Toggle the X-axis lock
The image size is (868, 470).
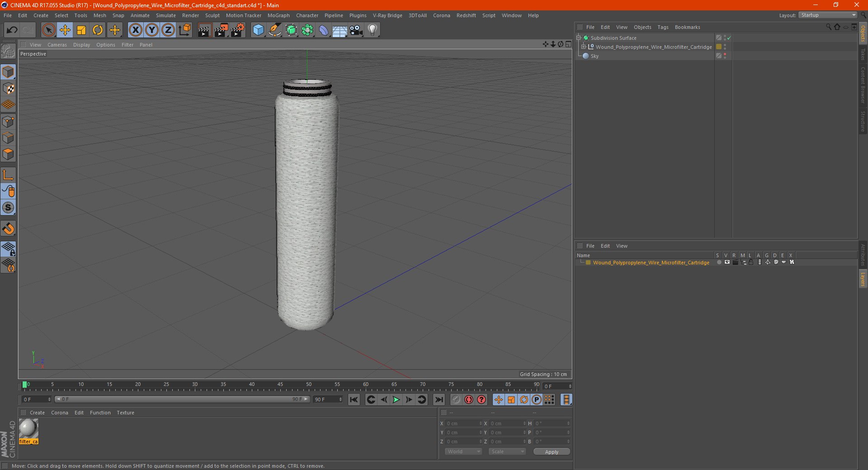[135, 30]
